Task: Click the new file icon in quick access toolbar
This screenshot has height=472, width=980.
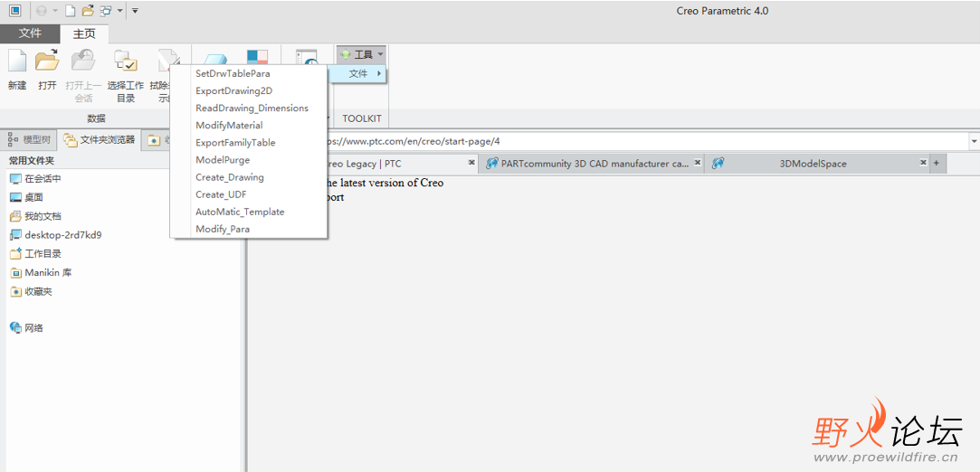Action: coord(70,11)
